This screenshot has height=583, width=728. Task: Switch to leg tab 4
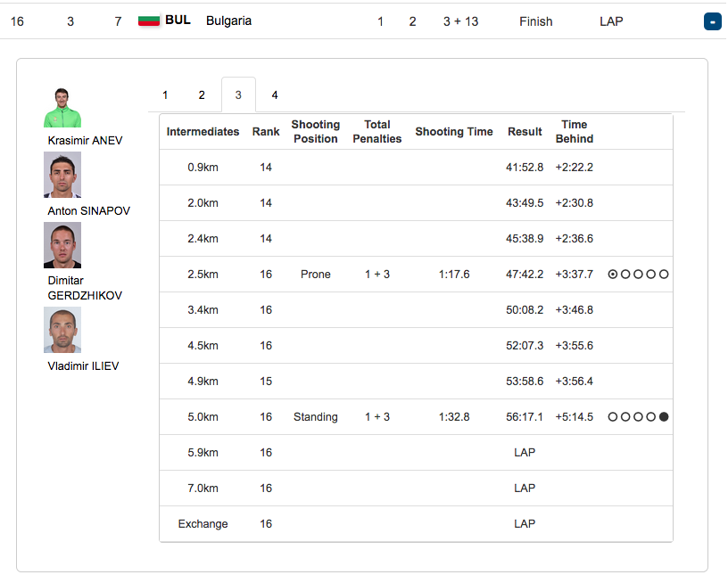coord(275,95)
